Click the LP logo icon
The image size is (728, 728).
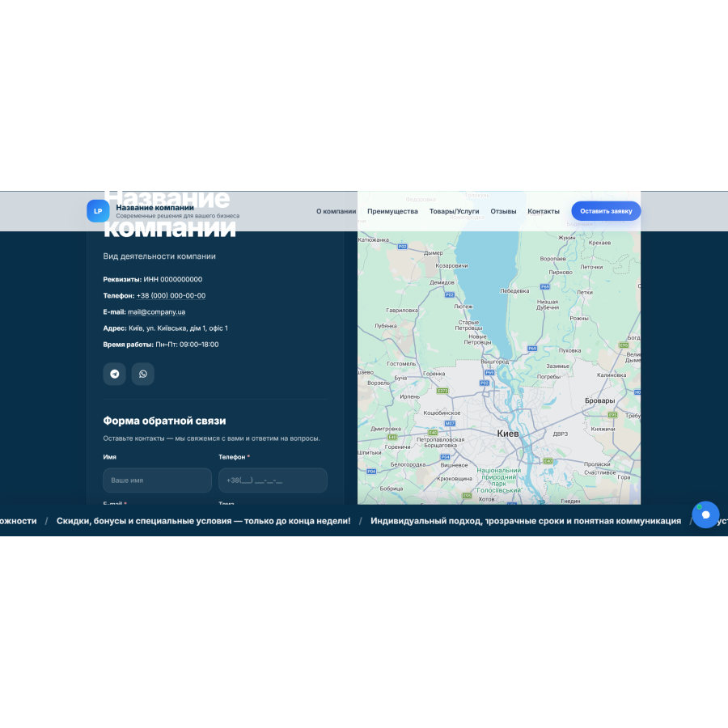[x=98, y=211]
